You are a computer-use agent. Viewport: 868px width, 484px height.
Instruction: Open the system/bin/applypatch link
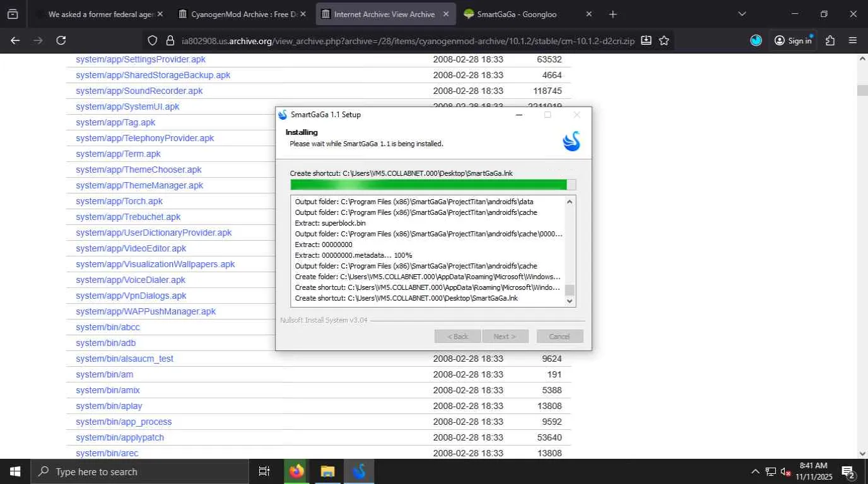coord(120,437)
